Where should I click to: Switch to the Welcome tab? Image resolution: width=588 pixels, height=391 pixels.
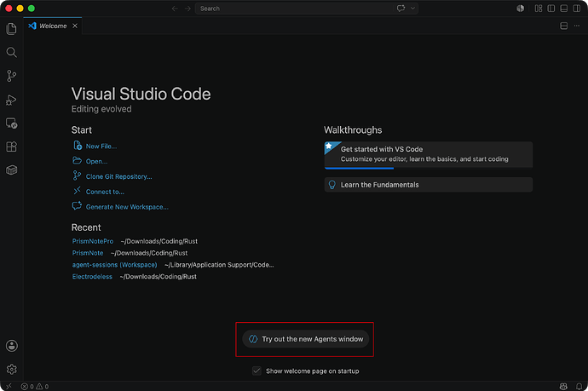(x=53, y=26)
